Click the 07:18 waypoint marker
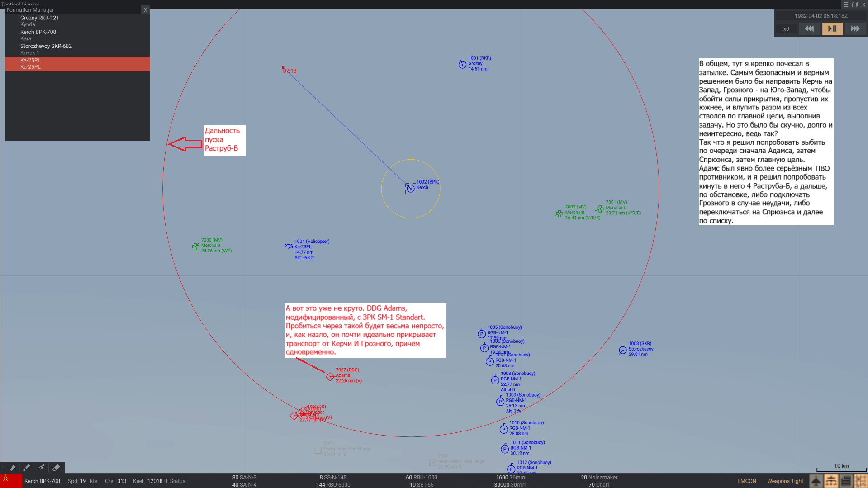This screenshot has width=868, height=488. (x=283, y=68)
